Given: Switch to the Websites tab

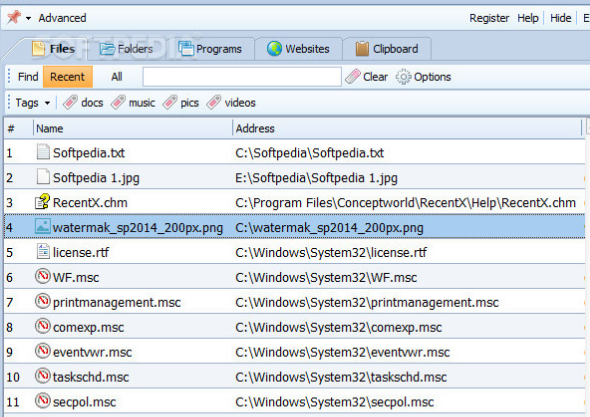Looking at the screenshot, I should (298, 49).
